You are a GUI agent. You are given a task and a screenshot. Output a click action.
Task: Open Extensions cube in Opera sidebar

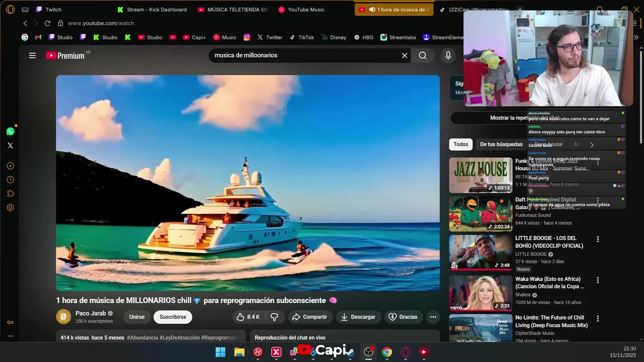tap(10, 194)
